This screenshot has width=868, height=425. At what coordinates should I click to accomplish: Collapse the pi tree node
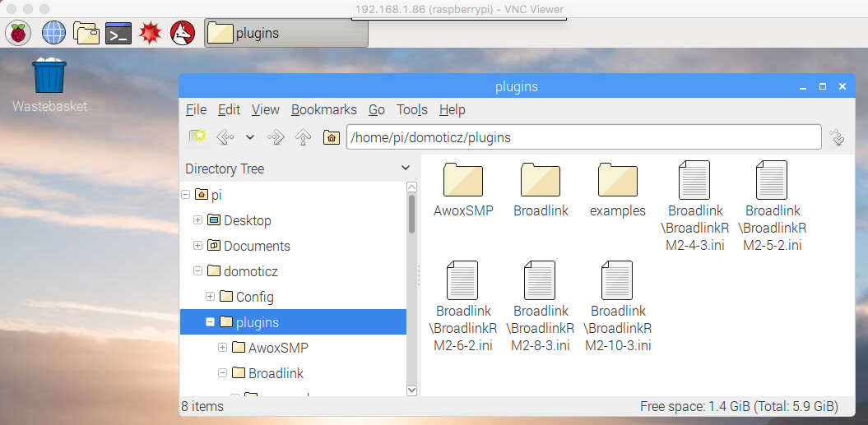(185, 195)
